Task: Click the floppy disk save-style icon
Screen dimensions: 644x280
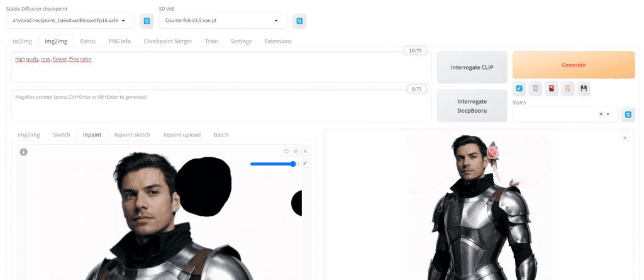Action: 584,89
